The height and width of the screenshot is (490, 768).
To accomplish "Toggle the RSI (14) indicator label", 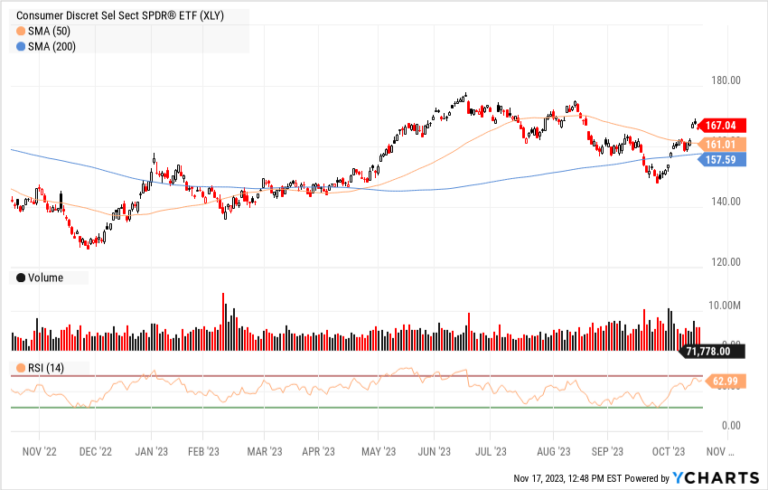I will click(44, 369).
